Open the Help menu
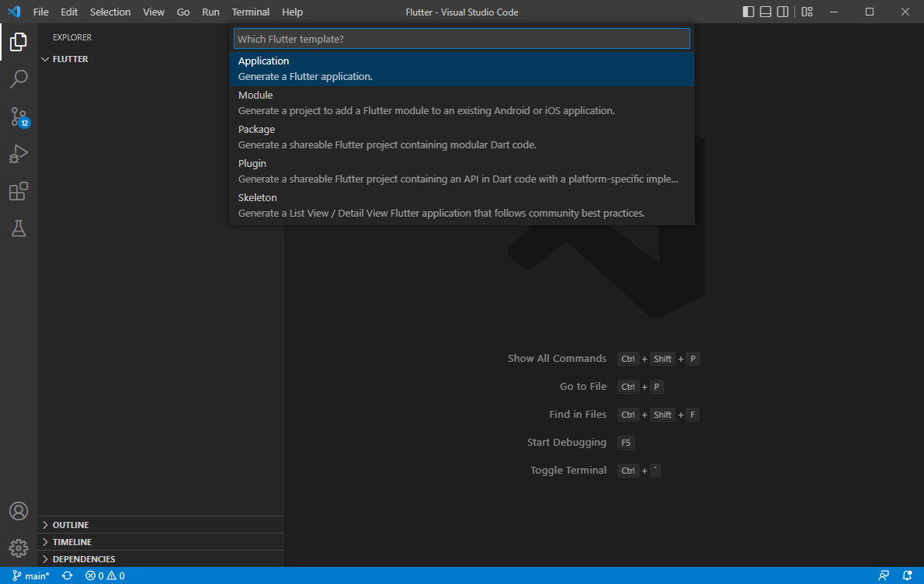Image resolution: width=924 pixels, height=584 pixels. pos(292,12)
